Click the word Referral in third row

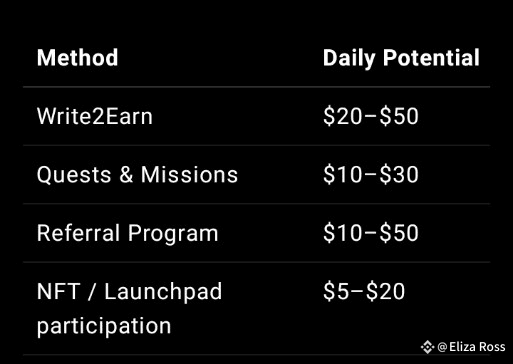pyautogui.click(x=78, y=233)
